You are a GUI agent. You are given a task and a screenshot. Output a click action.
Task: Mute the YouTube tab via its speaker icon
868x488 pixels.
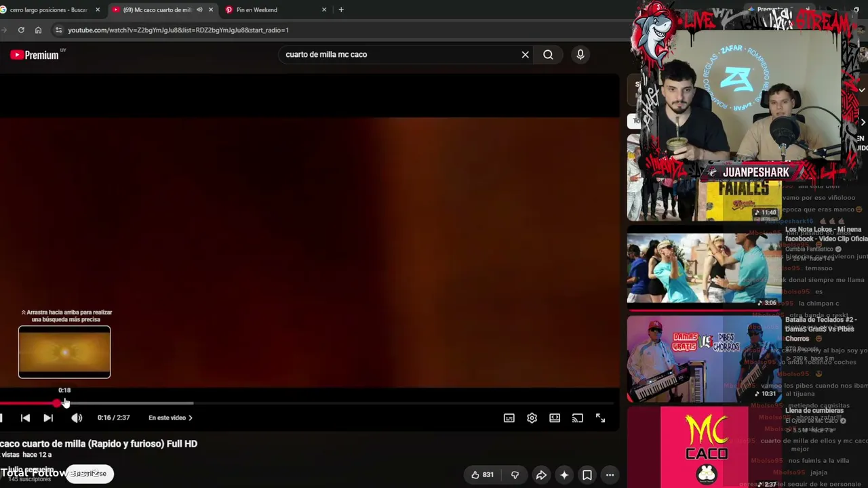click(x=199, y=10)
